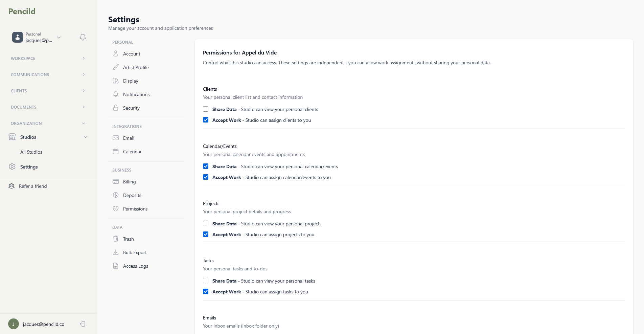This screenshot has width=644, height=334.
Task: Uncheck Accept Work for calendar/events
Action: (x=206, y=177)
